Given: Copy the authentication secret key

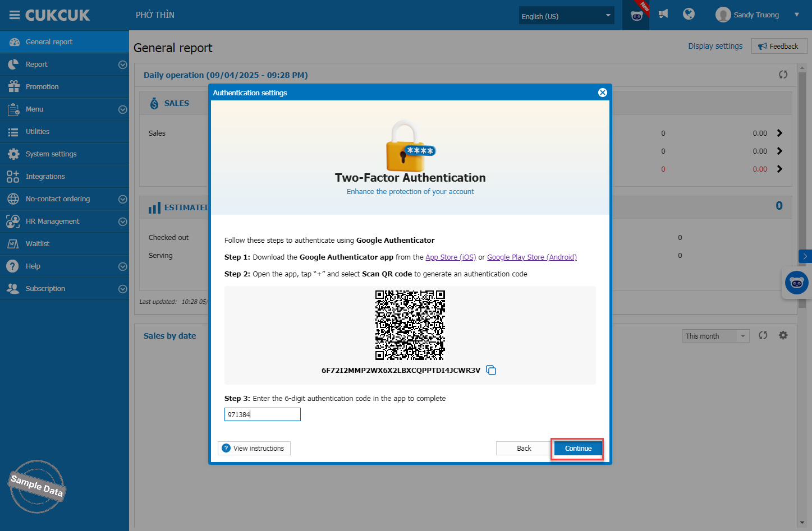Looking at the screenshot, I should [x=491, y=370].
